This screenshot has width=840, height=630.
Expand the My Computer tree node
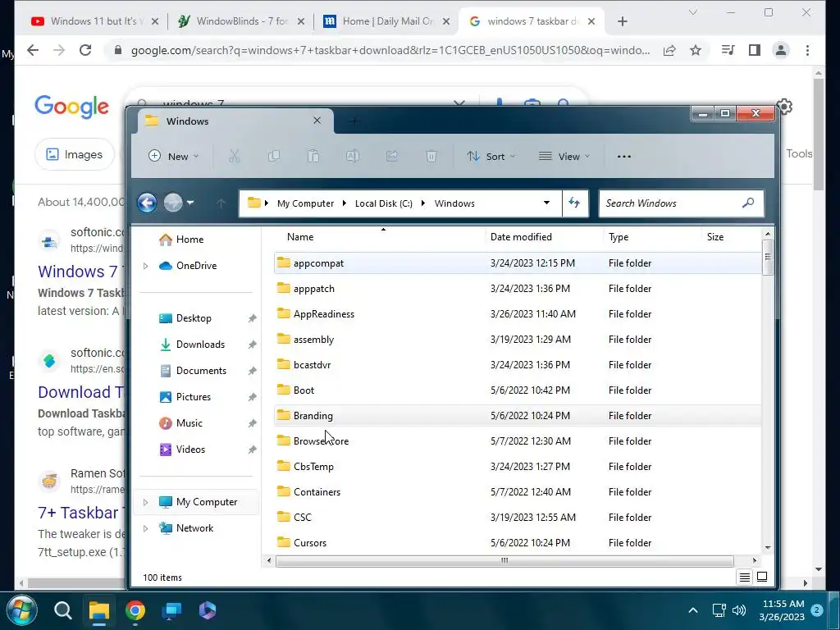145,502
